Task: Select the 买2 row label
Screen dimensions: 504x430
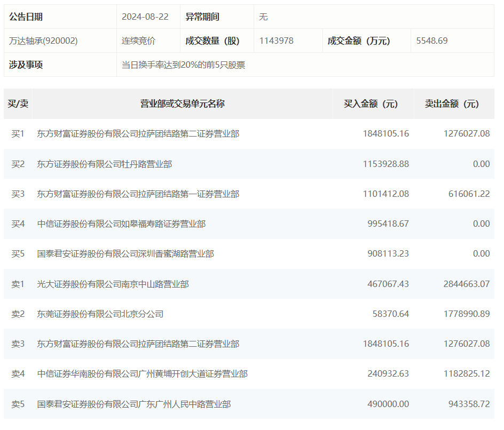Action: pyautogui.click(x=18, y=164)
